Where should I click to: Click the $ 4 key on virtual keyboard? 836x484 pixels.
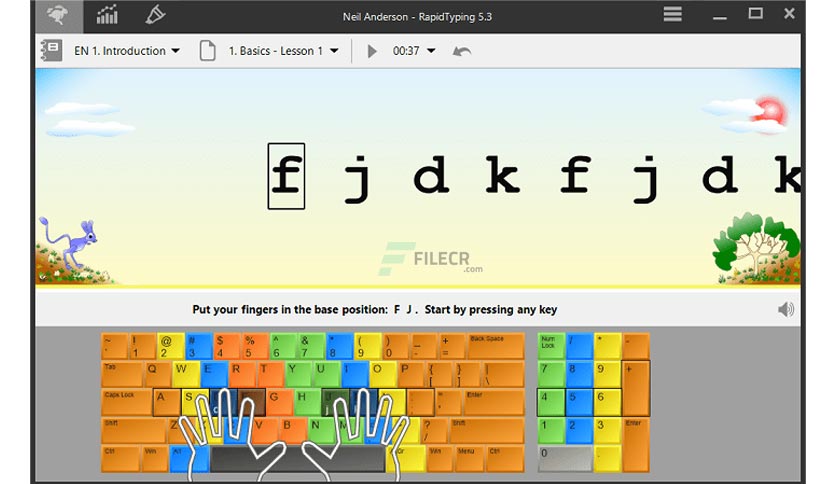point(227,346)
